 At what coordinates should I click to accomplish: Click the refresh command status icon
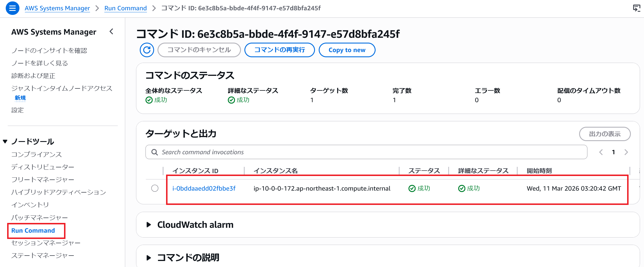pyautogui.click(x=147, y=50)
